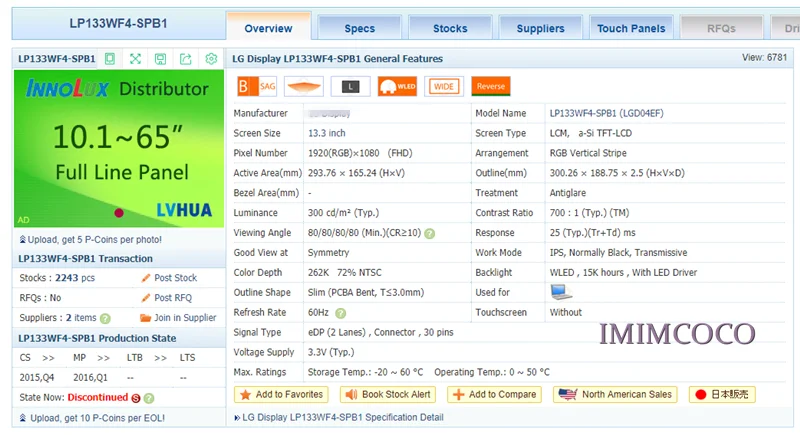The height and width of the screenshot is (435, 800).
Task: Click the RGB Vertical Stripe arrangement value
Action: [x=588, y=153]
